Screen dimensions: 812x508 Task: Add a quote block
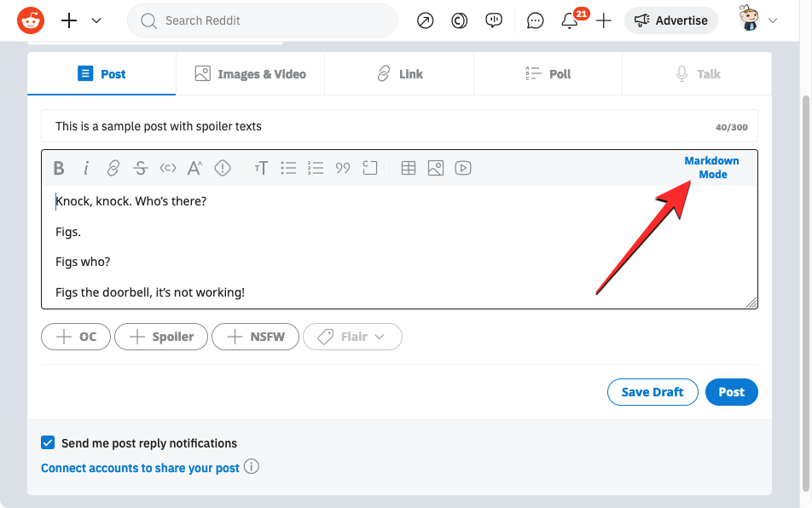pyautogui.click(x=343, y=169)
